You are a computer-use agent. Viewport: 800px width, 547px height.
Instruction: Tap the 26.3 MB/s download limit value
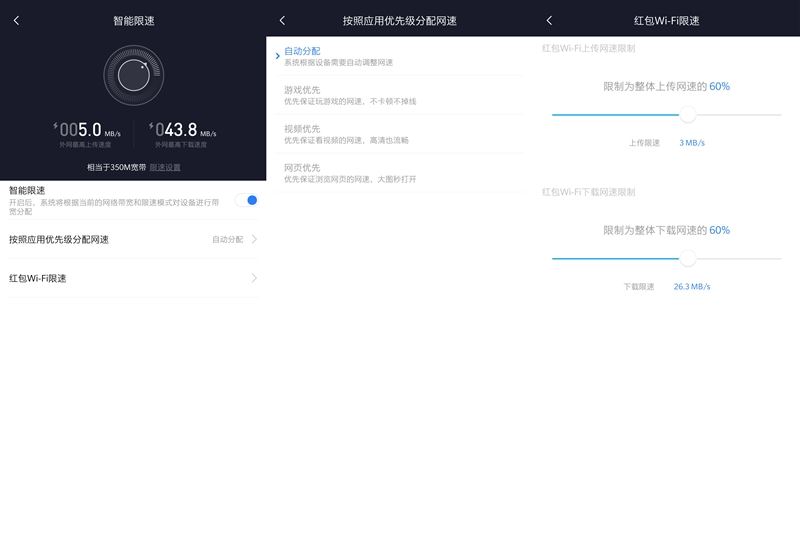coord(692,286)
